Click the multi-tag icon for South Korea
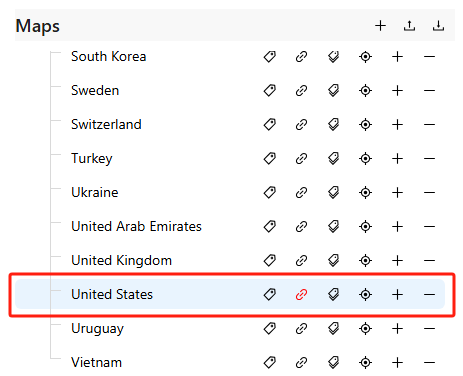The width and height of the screenshot is (463, 376). 333,57
